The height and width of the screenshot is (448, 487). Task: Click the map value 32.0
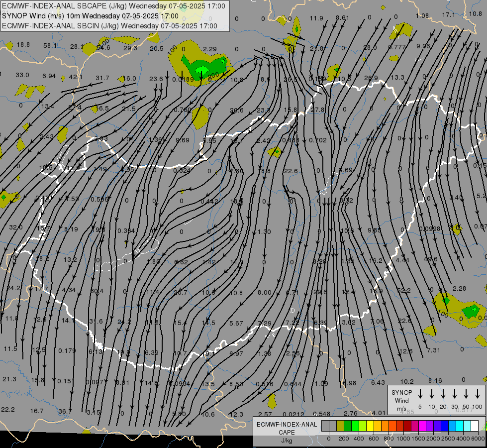(x=16, y=227)
